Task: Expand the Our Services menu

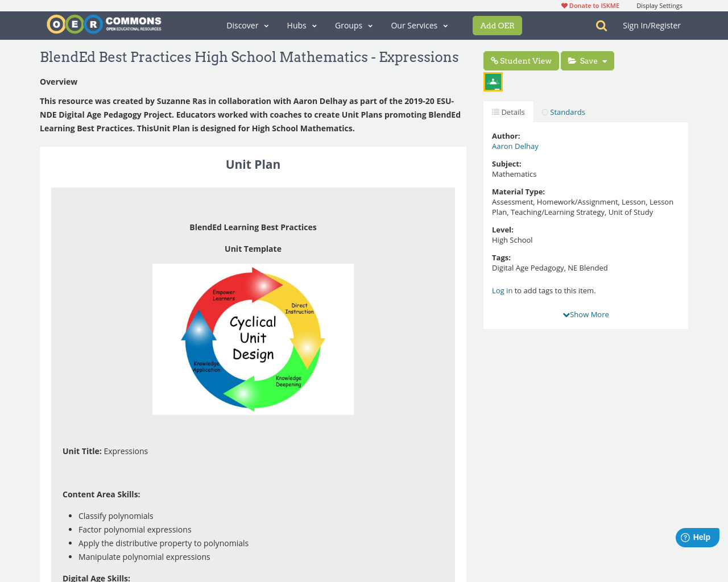Action: (419, 24)
